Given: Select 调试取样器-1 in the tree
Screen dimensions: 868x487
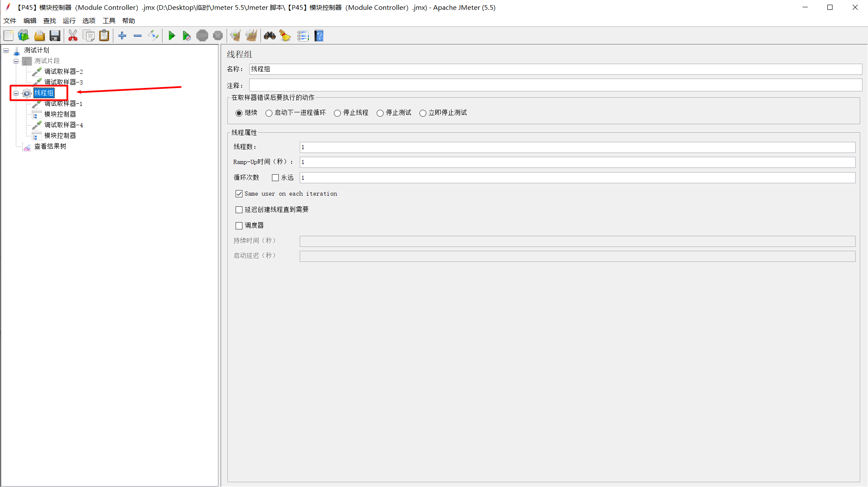Looking at the screenshot, I should [63, 104].
